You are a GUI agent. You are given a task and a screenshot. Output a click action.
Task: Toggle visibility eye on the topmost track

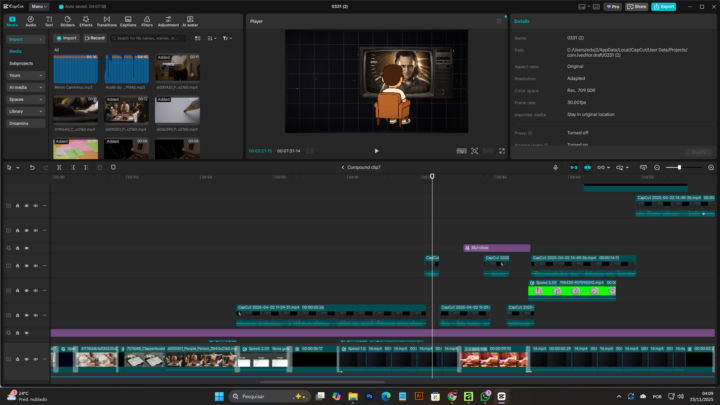(x=26, y=205)
